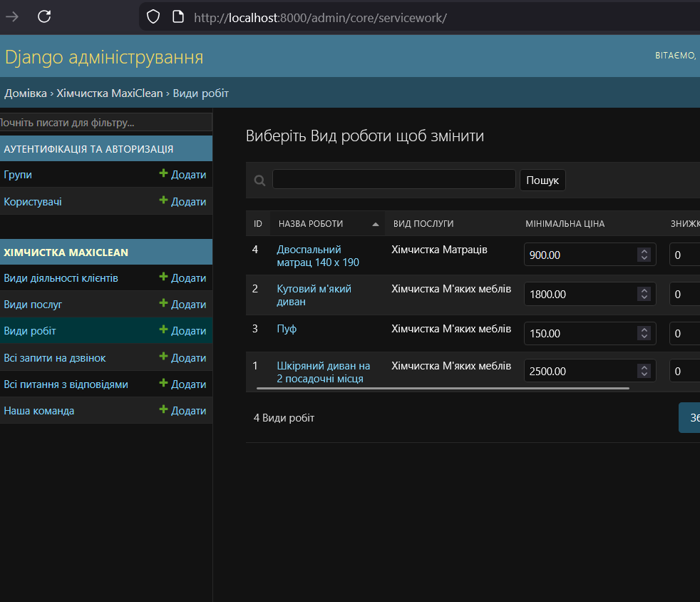Open Пуф work item link
The image size is (700, 602).
click(287, 329)
